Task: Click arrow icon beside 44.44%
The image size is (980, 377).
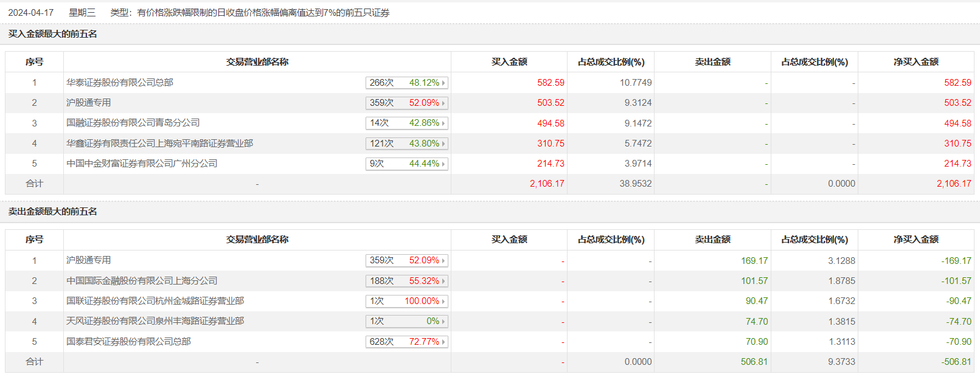Action: tap(443, 164)
